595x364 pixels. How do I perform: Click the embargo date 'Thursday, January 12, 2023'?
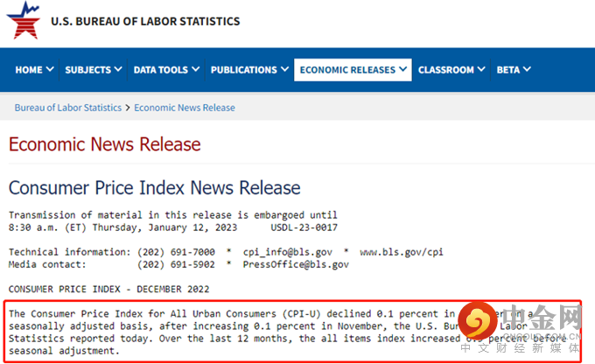point(164,227)
